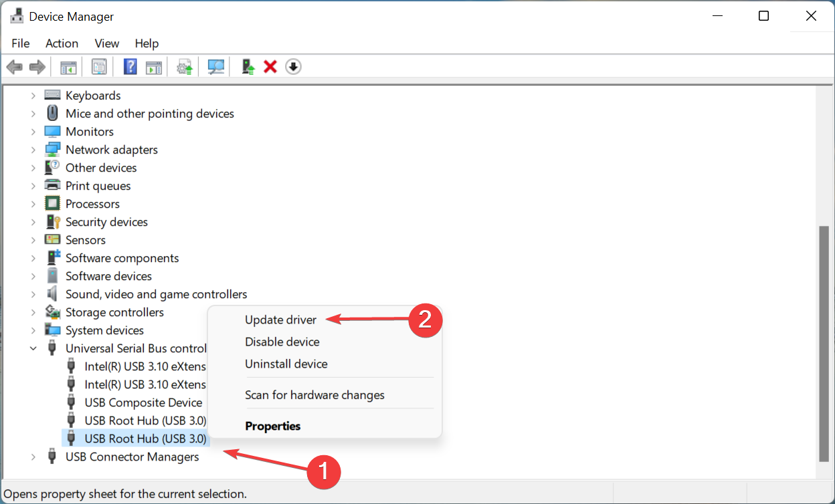835x504 pixels.
Task: Select the Processors chip icon
Action: tap(52, 203)
